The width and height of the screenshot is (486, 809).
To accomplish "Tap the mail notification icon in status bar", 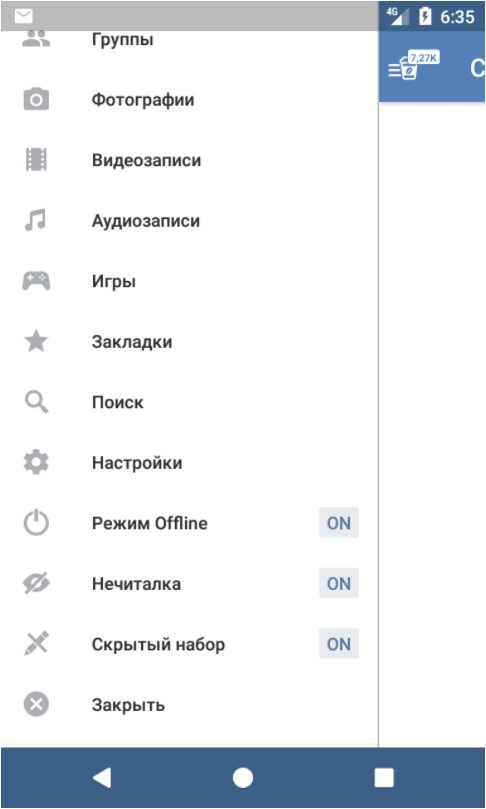I will (24, 17).
